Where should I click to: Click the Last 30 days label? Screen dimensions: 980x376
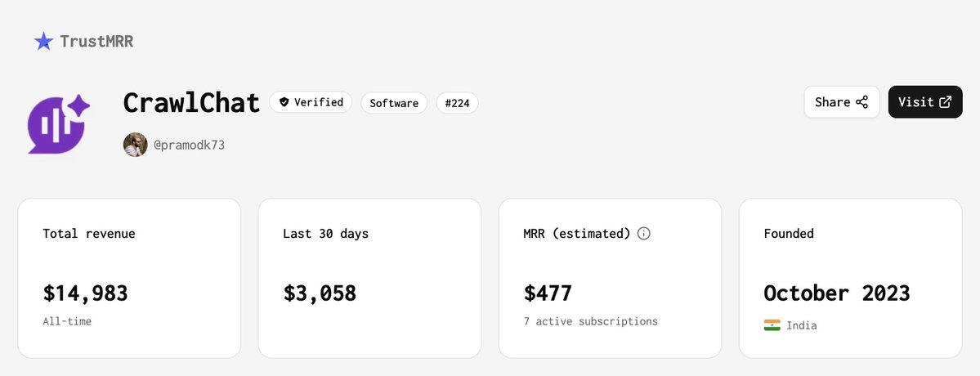point(325,234)
